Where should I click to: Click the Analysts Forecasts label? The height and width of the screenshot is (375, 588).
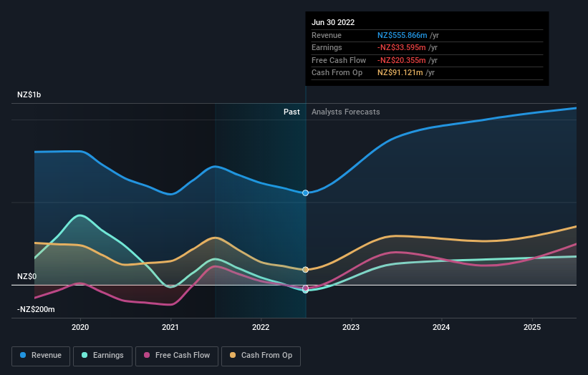click(x=345, y=112)
